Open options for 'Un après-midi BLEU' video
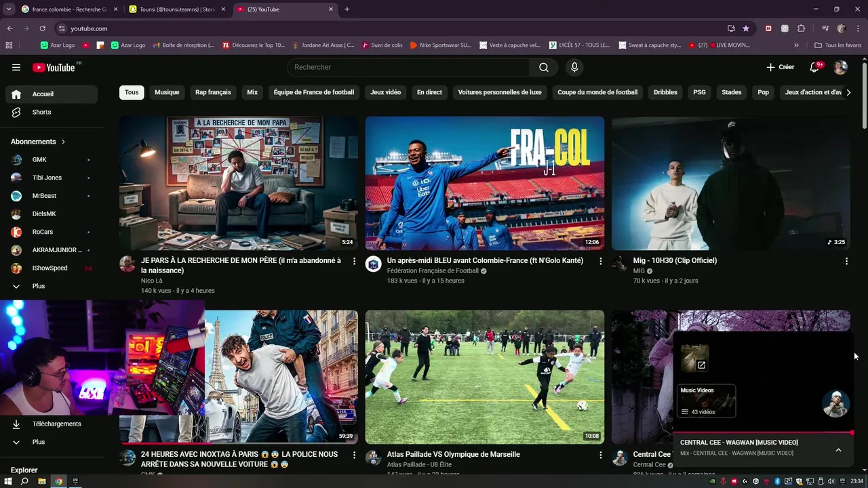This screenshot has width=868, height=488. coord(600,261)
